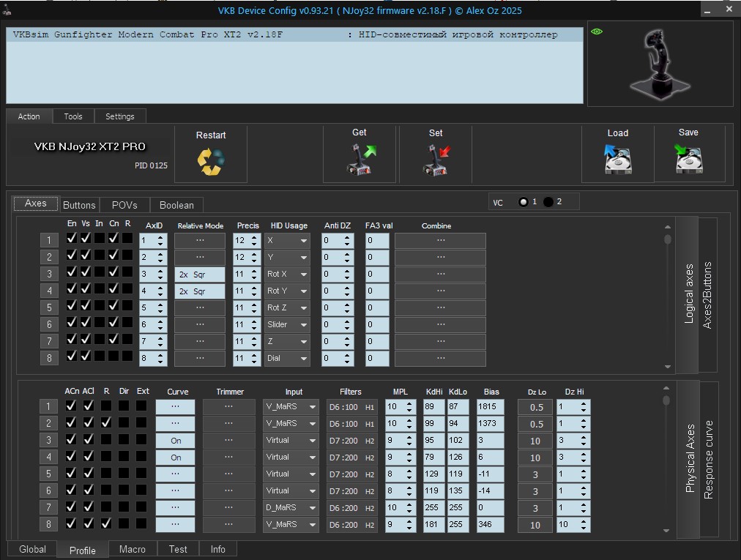Switch to the Test bottom tab
The image size is (741, 560).
[x=178, y=549]
